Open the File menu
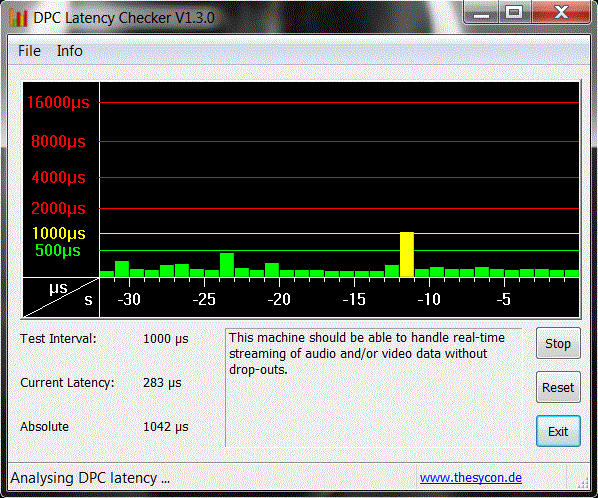This screenshot has width=598, height=498. (x=29, y=51)
